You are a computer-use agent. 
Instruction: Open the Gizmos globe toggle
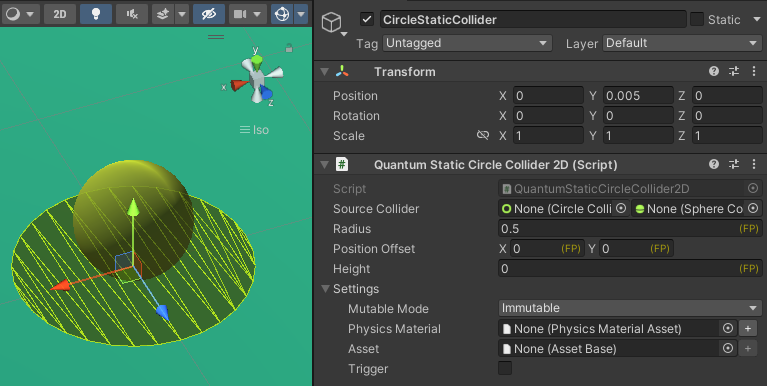282,14
